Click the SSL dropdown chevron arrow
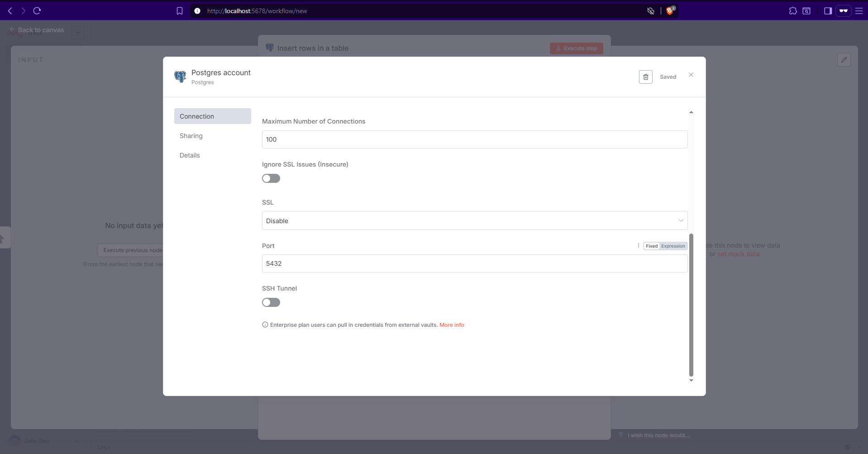Image resolution: width=868 pixels, height=454 pixels. [x=681, y=221]
